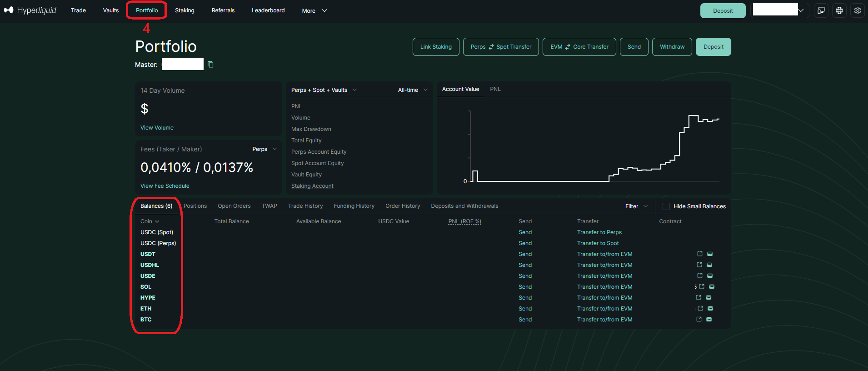Add USDT token to wallet icon
868x371 pixels.
pos(710,254)
